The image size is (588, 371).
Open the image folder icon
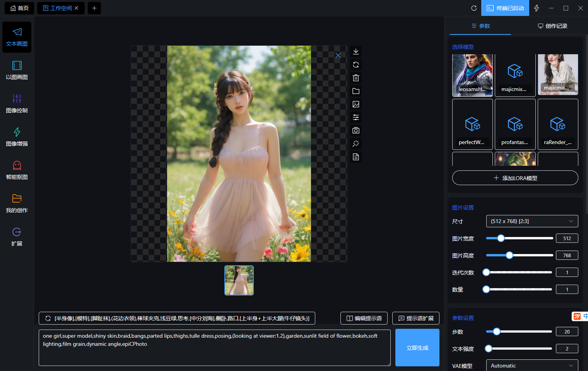[356, 91]
